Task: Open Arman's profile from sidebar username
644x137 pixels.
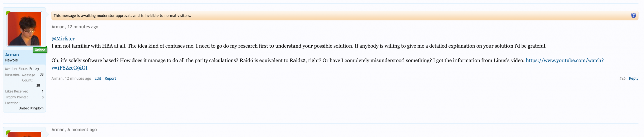Action: 12,55
